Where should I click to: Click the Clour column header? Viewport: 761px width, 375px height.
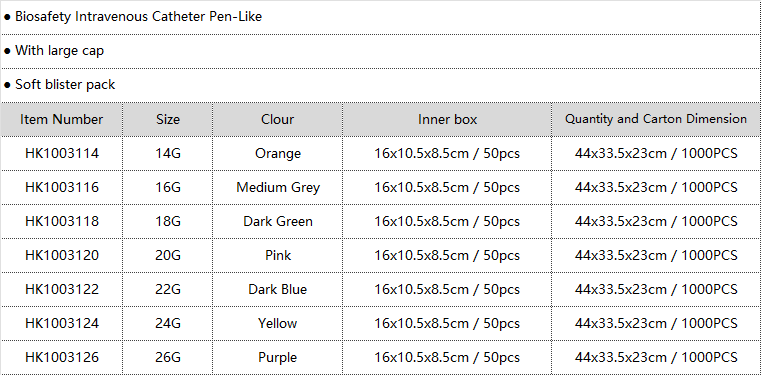pos(277,119)
